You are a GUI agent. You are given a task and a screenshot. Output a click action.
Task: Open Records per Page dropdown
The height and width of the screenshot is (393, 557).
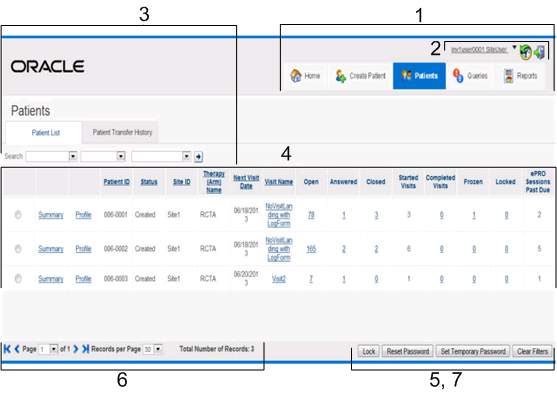pos(158,349)
